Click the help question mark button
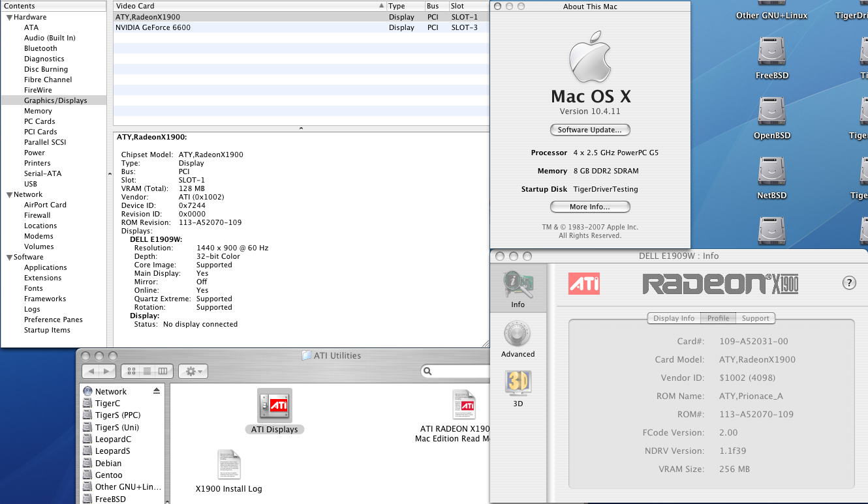 pos(849,282)
